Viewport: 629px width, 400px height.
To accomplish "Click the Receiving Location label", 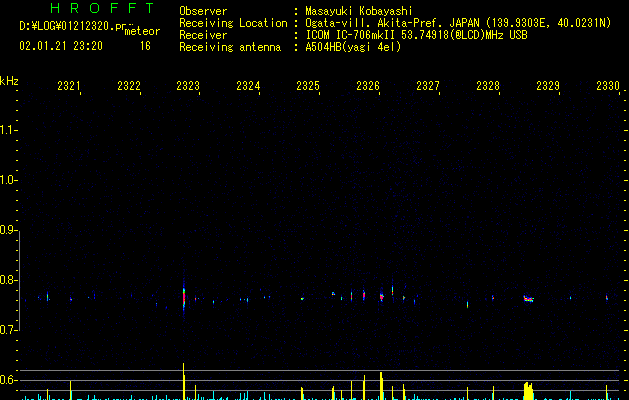I will tap(233, 23).
